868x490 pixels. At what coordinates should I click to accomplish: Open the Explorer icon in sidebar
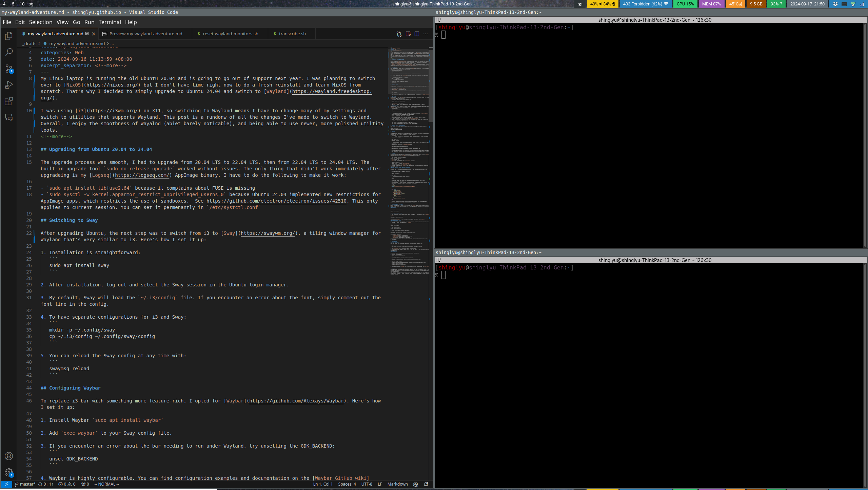tap(9, 35)
